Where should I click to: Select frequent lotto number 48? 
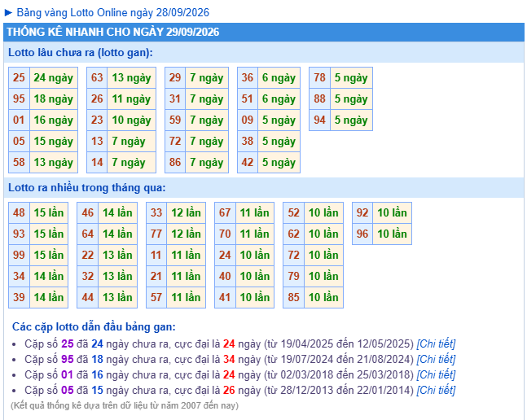20,212
